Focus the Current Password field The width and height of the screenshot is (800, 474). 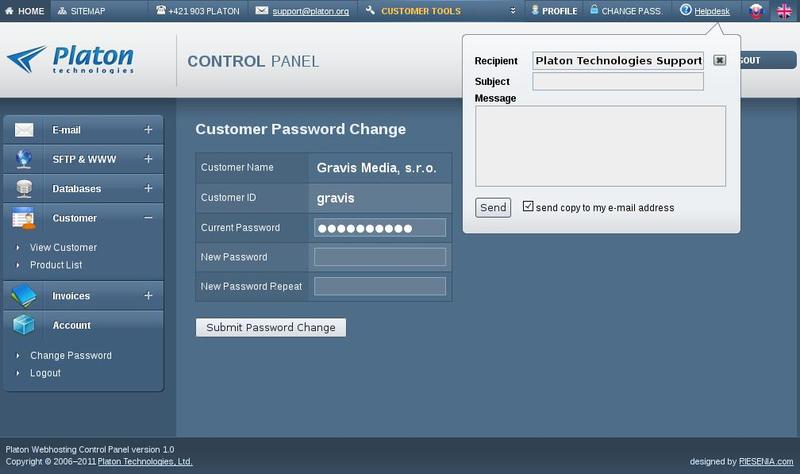[x=380, y=228]
